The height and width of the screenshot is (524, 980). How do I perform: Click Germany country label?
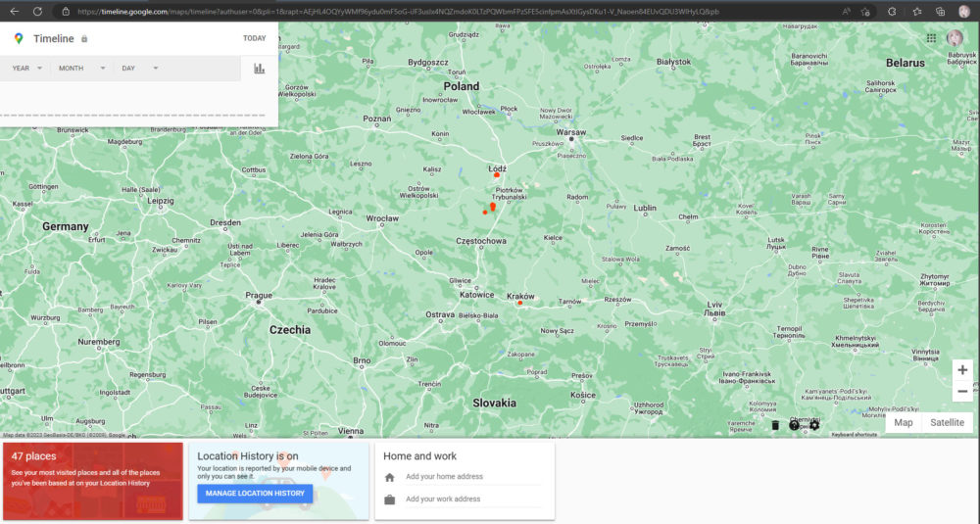click(x=65, y=226)
